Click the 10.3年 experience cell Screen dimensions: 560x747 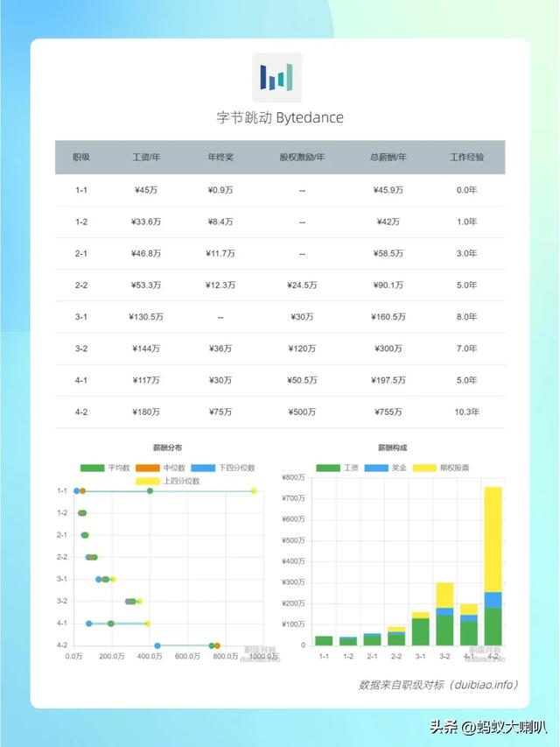point(466,412)
